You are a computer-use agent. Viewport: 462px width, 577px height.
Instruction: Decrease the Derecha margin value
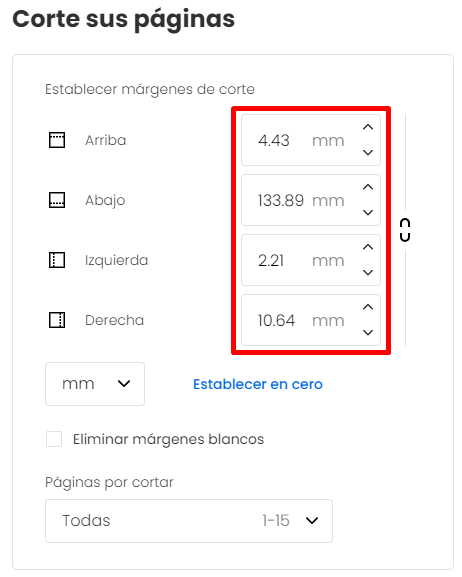coord(368,332)
